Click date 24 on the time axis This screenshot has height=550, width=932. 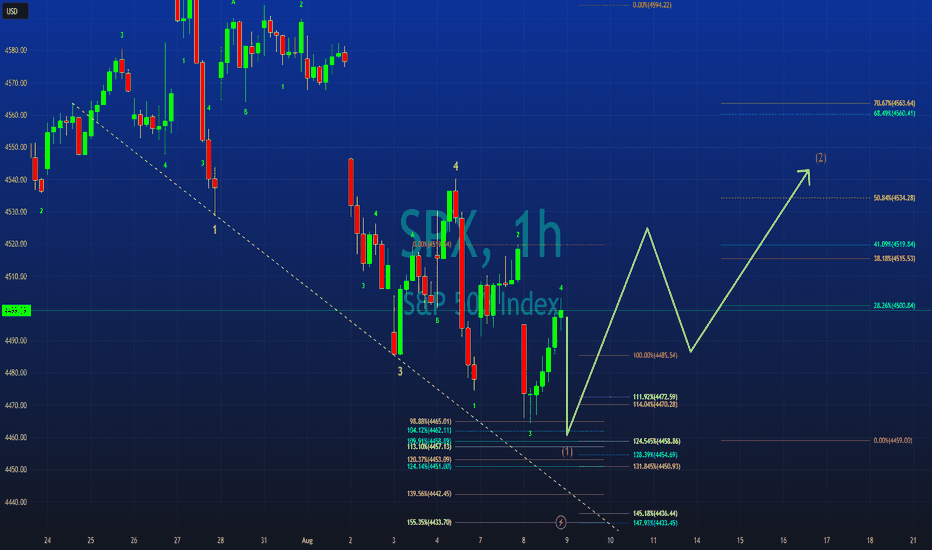[x=48, y=540]
